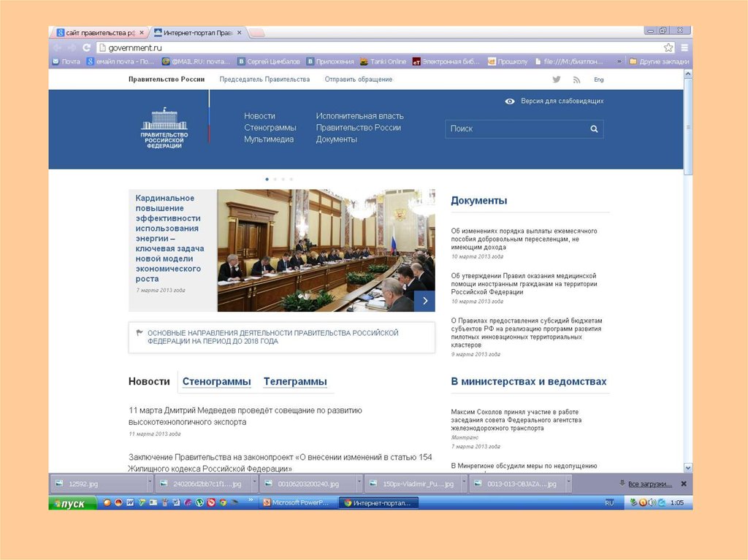The image size is (748, 560).
Task: Click the search magnifier icon
Action: [595, 129]
